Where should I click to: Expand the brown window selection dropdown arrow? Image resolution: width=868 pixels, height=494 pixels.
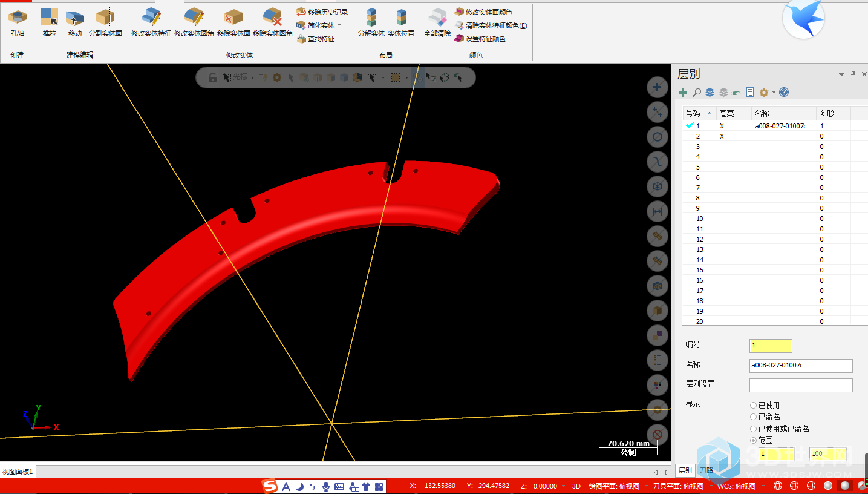(406, 77)
